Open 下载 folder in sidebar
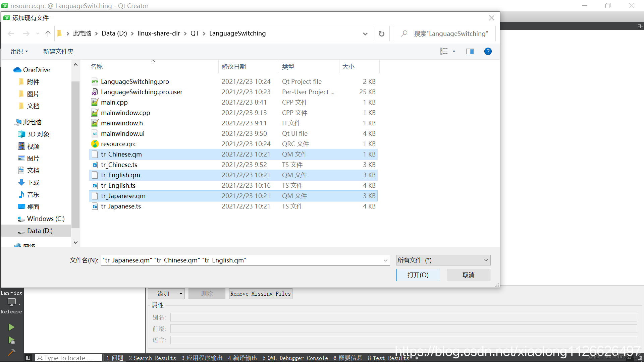644x362 pixels. [x=29, y=182]
